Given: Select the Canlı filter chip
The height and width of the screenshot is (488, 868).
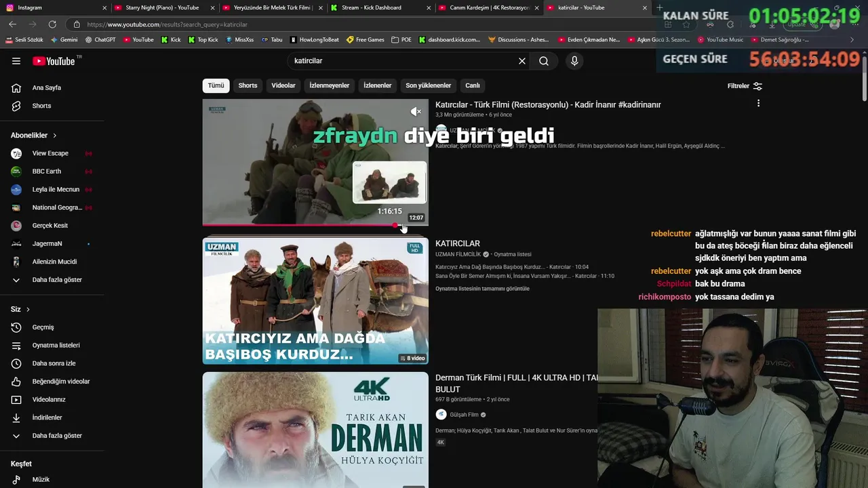Looking at the screenshot, I should pos(473,85).
